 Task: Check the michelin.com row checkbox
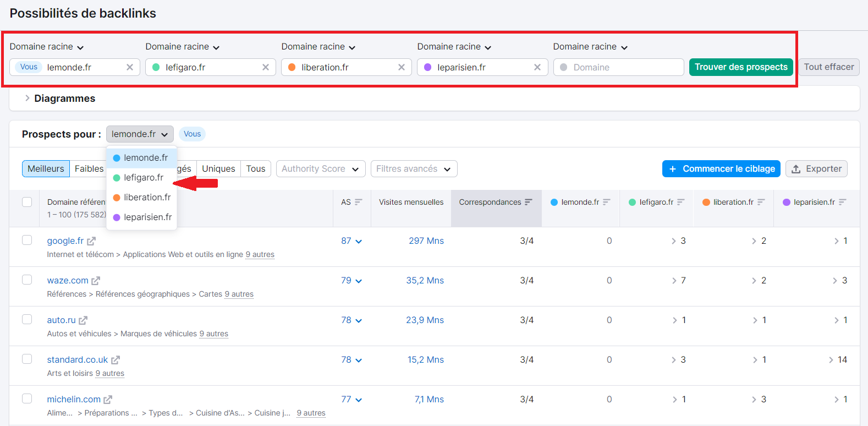[27, 398]
